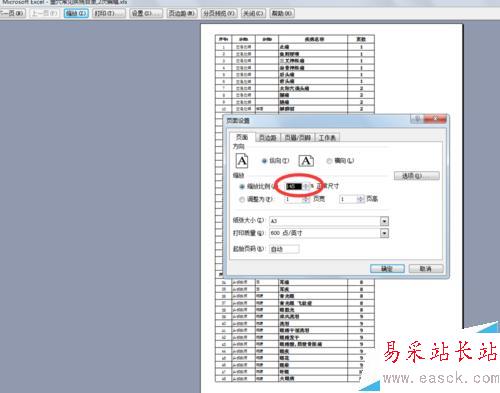Click the portrait orientation page icon
500x393 pixels.
242,161
